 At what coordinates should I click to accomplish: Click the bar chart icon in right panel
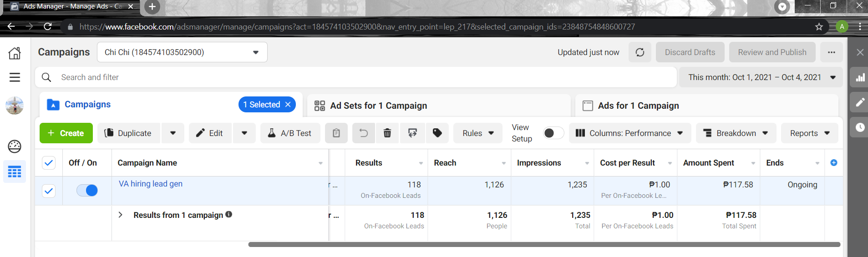pyautogui.click(x=860, y=77)
